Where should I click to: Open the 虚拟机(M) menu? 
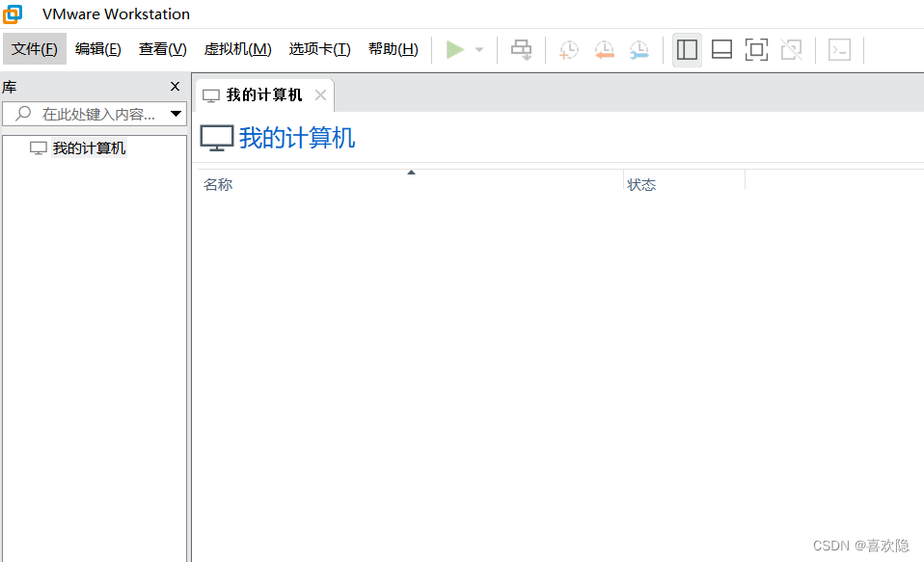pos(238,49)
